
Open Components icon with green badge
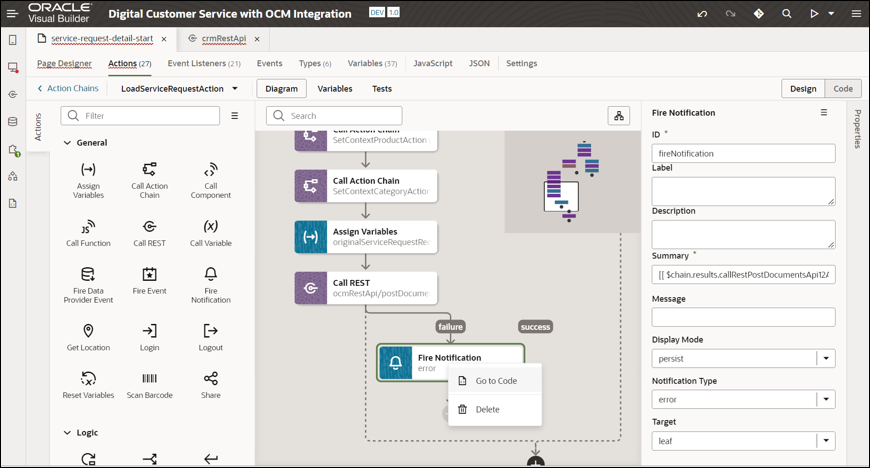(14, 150)
